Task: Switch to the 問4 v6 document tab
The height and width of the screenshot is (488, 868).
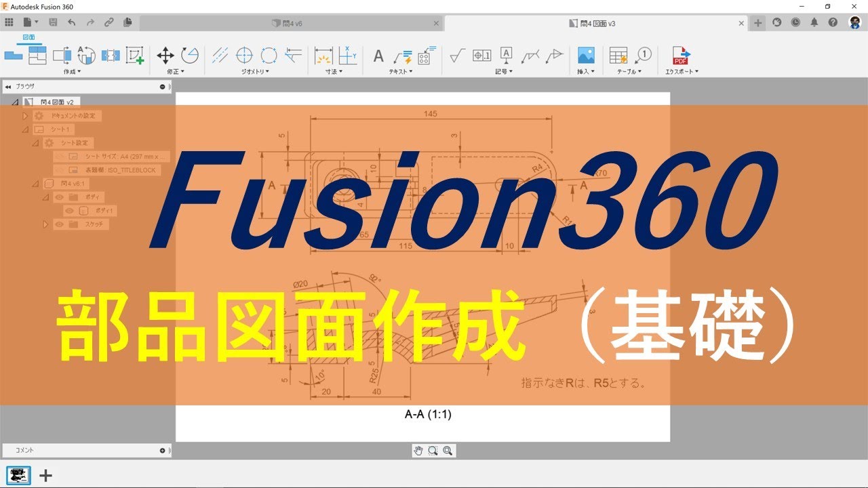Action: 292,23
